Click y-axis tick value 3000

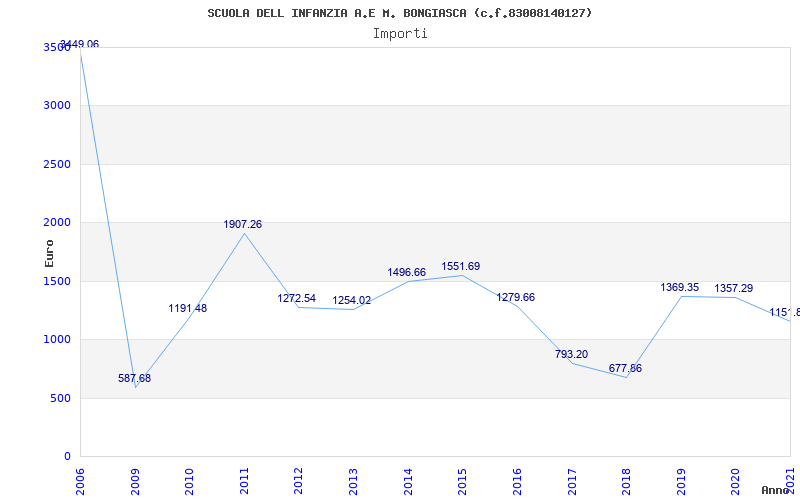click(57, 106)
